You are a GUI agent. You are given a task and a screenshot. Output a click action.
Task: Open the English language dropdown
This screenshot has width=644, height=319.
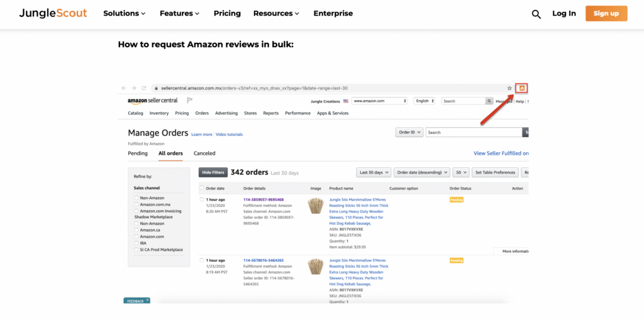(424, 101)
